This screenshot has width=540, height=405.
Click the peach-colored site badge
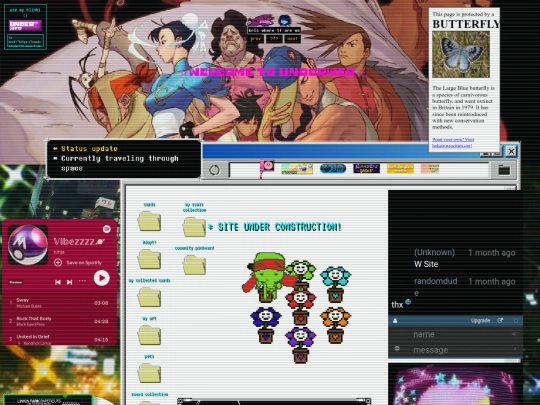tap(430, 168)
